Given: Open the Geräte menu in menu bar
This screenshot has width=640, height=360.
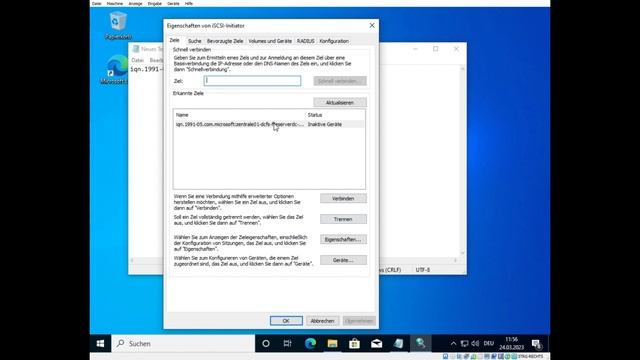Looking at the screenshot, I should tap(173, 3).
